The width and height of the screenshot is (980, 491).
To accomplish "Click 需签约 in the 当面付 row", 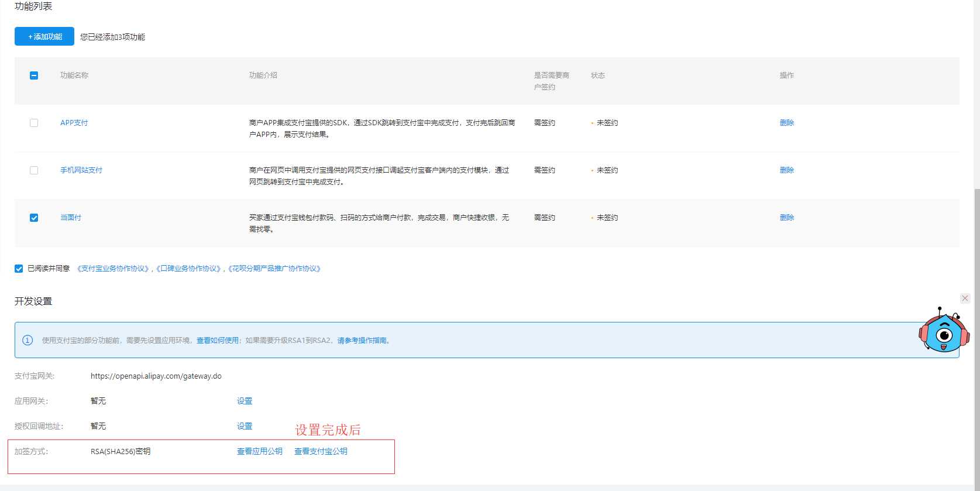I will point(545,218).
